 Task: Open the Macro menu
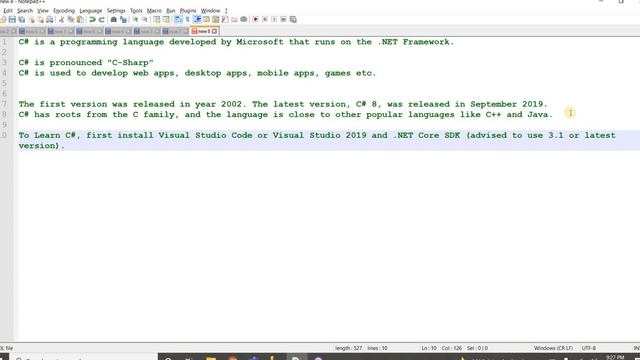154,11
